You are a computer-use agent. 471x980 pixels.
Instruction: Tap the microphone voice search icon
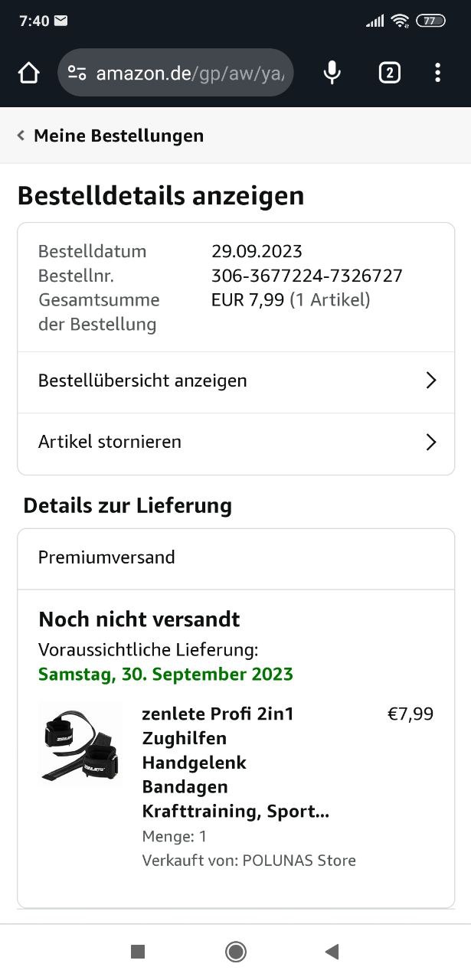(x=332, y=73)
